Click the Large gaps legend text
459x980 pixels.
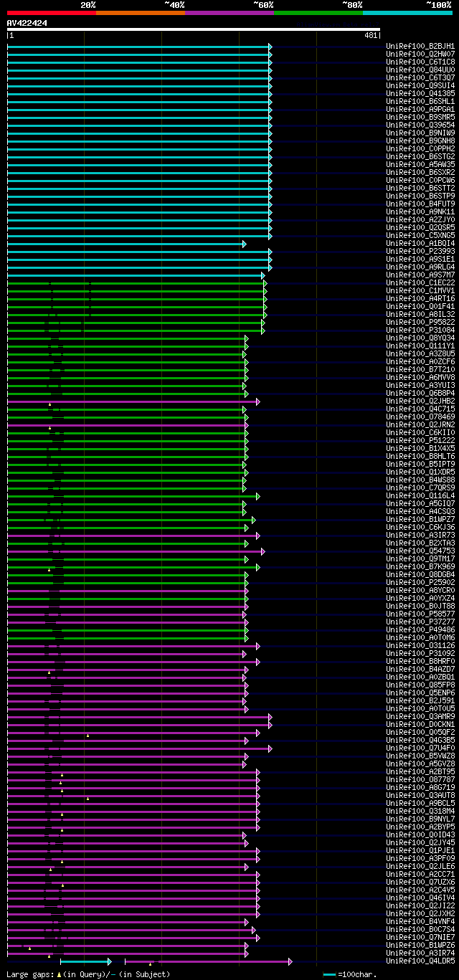(x=88, y=974)
